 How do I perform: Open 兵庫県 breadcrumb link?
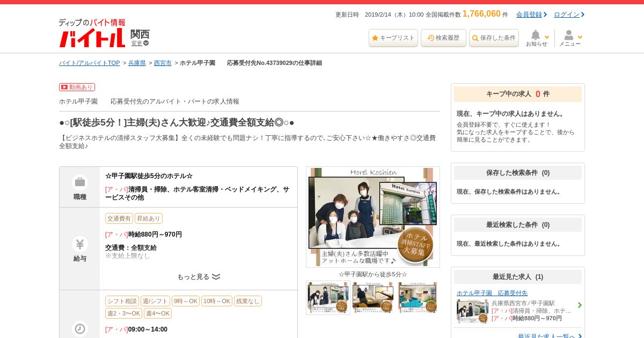(x=137, y=63)
